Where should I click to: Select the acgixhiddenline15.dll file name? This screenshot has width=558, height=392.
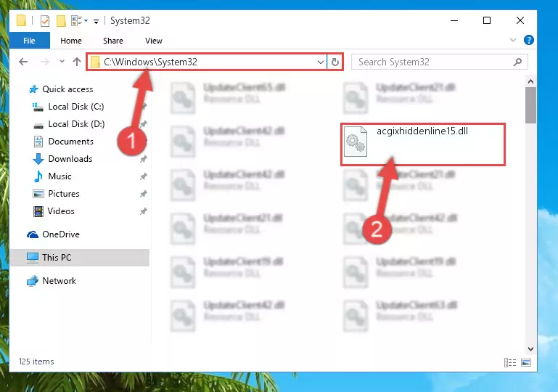click(422, 131)
